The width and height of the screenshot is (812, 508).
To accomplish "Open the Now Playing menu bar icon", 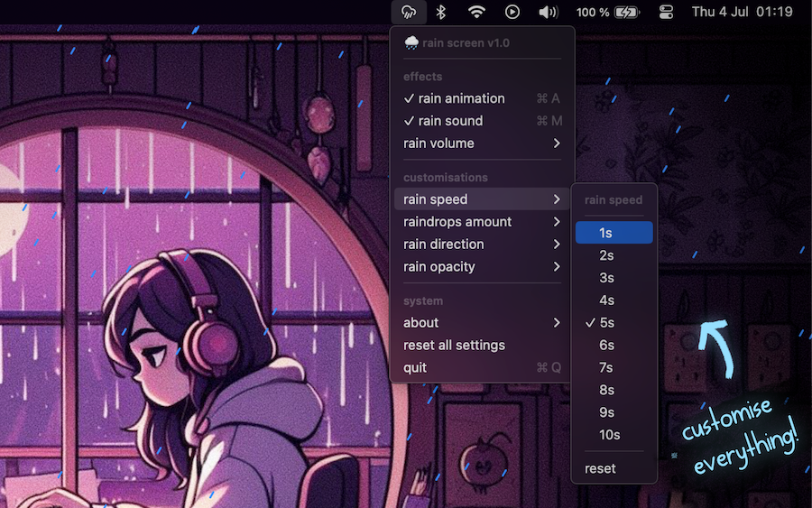I will point(512,12).
